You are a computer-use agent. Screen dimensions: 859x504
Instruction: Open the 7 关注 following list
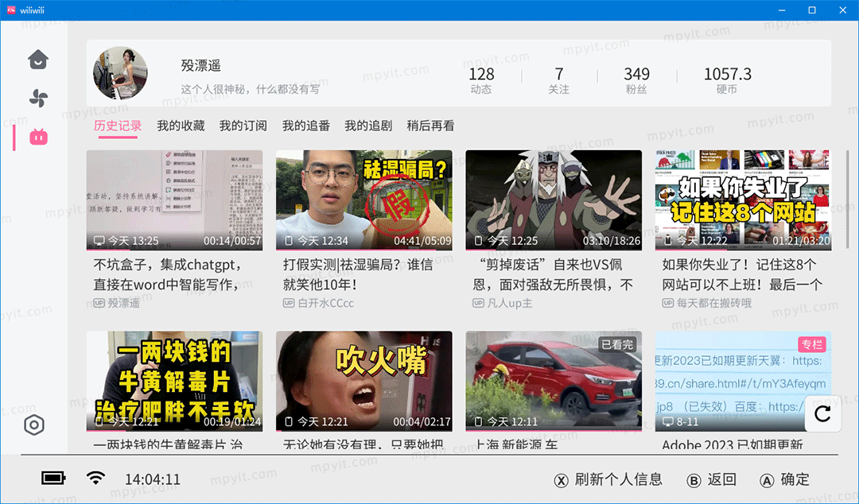[x=559, y=80]
